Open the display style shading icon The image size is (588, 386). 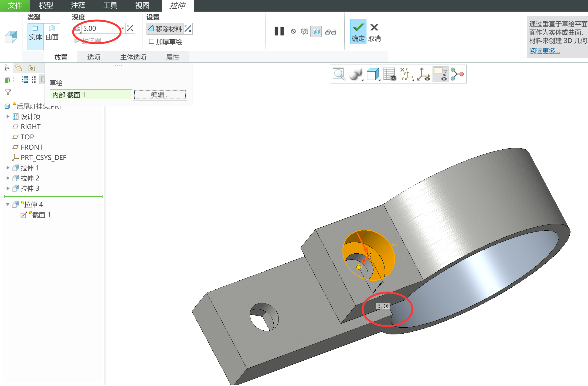tap(356, 74)
